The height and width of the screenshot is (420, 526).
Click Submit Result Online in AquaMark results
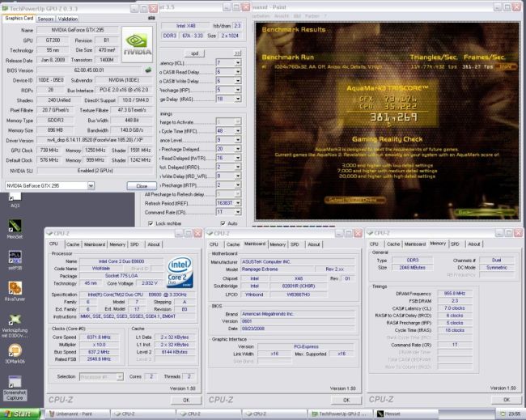(x=355, y=200)
